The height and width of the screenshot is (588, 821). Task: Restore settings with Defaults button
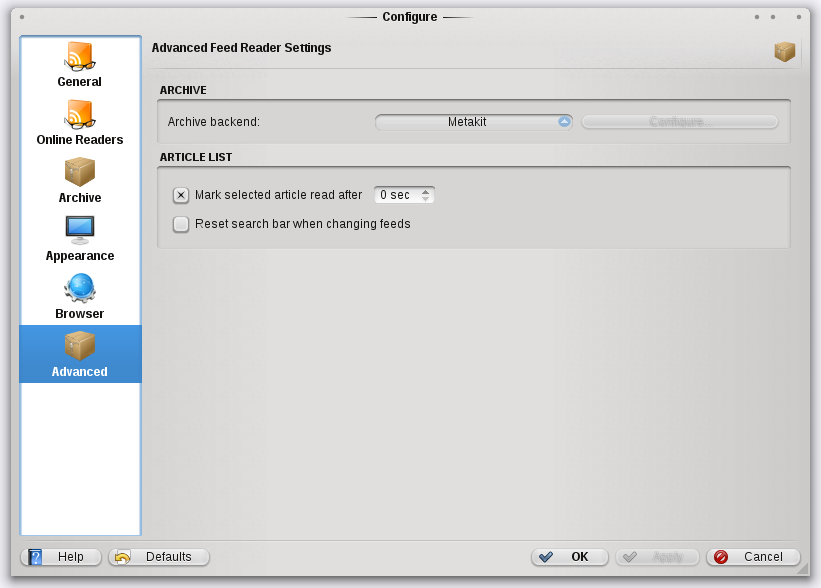point(159,557)
